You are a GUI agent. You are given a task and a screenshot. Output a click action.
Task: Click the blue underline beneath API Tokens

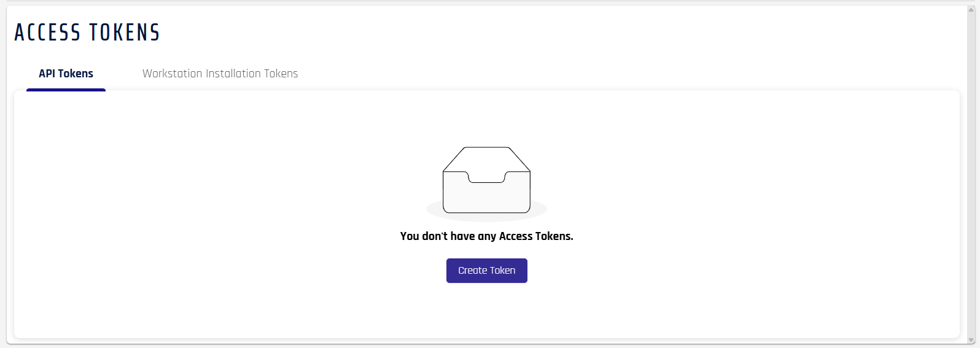66,90
